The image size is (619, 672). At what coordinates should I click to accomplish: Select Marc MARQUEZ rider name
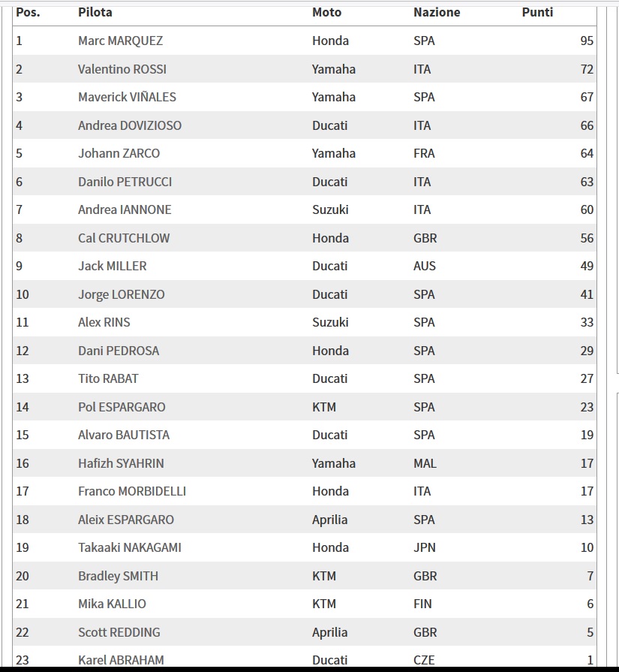pyautogui.click(x=120, y=41)
